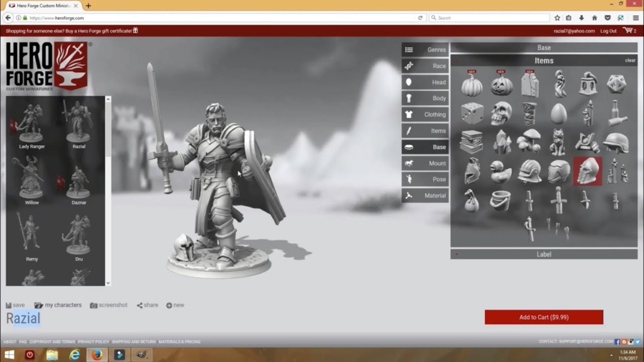Edit the character name field Razial
644x362 pixels.
point(23,319)
